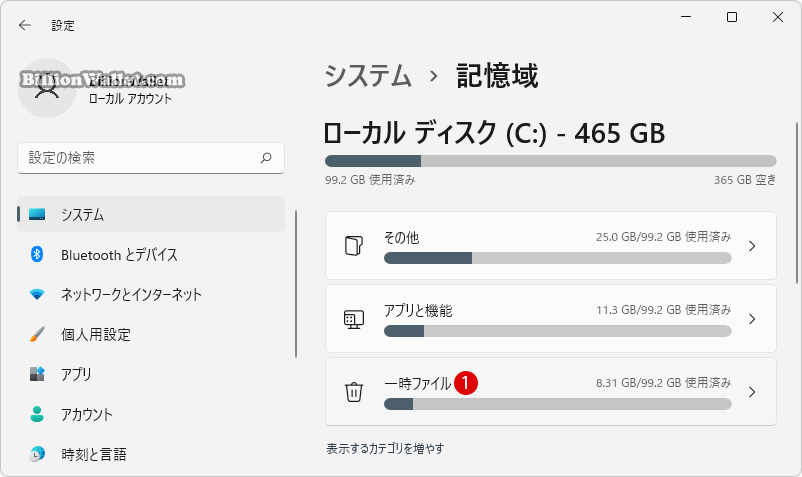Viewport: 802px width, 477px height.
Task: Click the trash can icon for 一時ファイル
Action: pos(354,392)
